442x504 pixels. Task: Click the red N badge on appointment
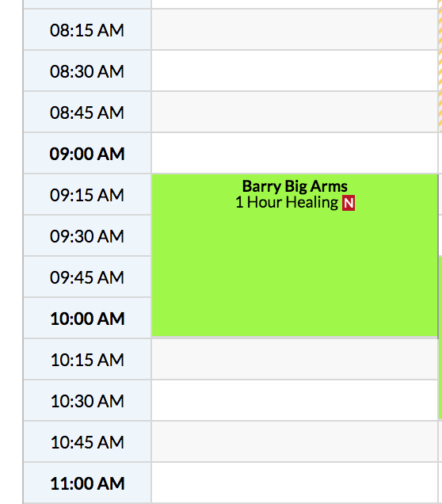coord(349,203)
